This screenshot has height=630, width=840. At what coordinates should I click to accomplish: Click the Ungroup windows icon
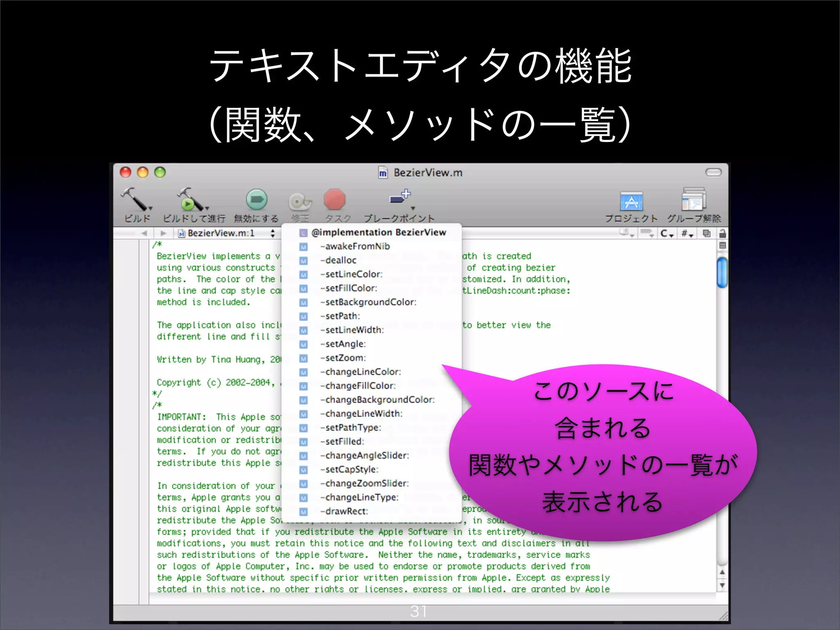tap(693, 200)
